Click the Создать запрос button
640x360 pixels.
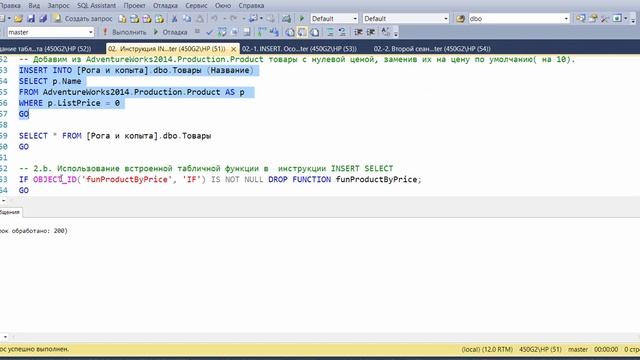tap(84, 19)
